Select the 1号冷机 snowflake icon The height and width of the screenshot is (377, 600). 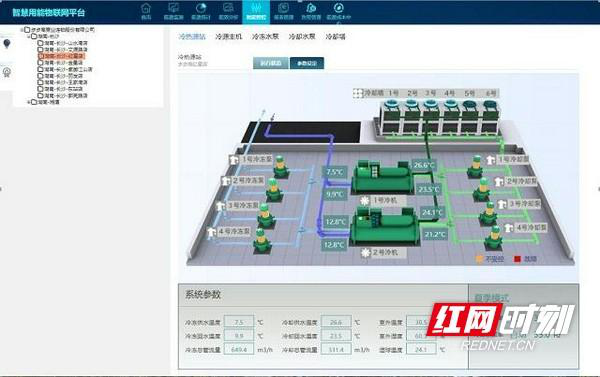click(365, 201)
